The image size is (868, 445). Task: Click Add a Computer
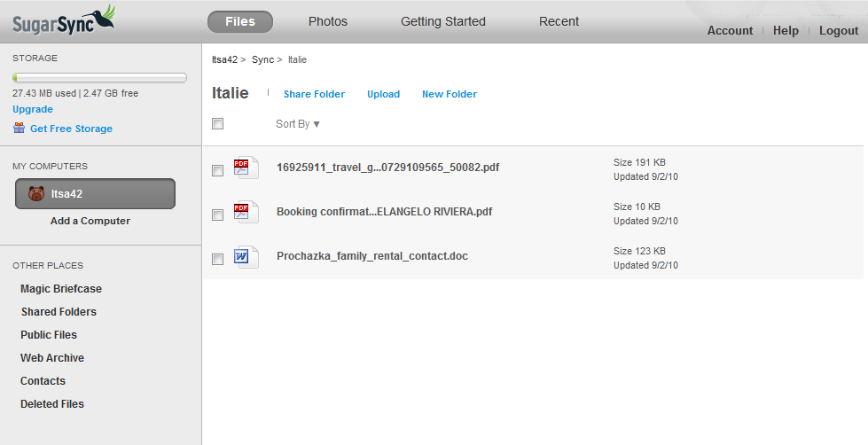click(90, 221)
